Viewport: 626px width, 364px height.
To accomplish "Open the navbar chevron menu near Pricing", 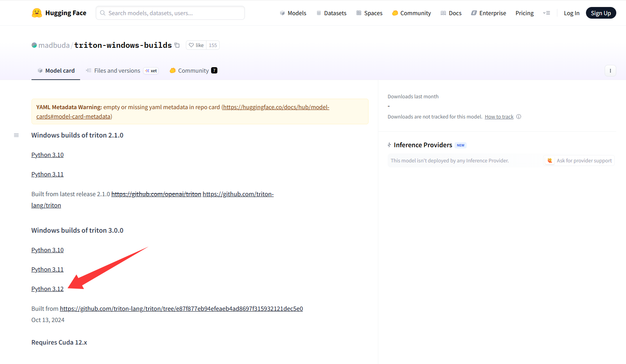I will point(547,13).
